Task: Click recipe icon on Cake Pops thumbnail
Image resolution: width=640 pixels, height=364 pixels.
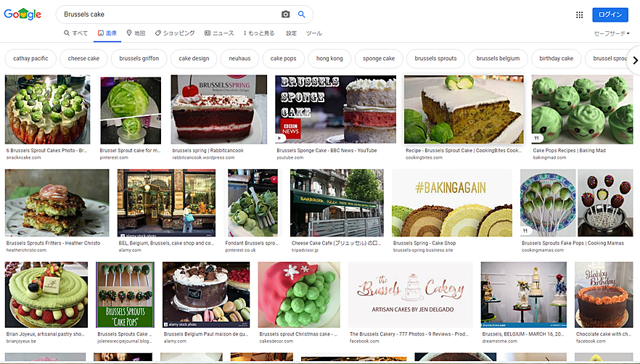Action: tap(538, 137)
